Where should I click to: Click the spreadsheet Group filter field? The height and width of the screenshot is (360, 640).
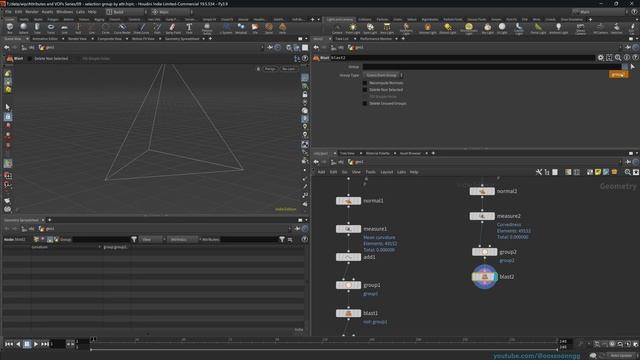click(101, 240)
